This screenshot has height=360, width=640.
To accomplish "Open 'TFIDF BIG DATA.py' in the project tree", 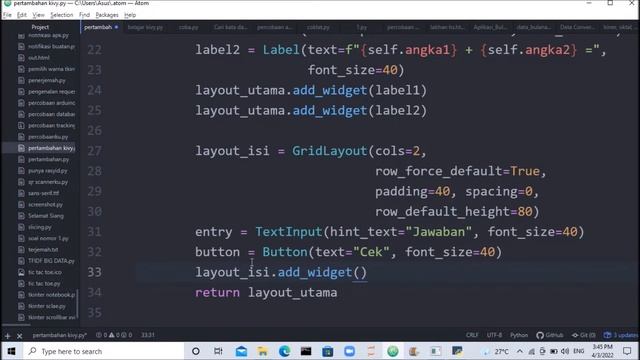I will [x=51, y=261].
